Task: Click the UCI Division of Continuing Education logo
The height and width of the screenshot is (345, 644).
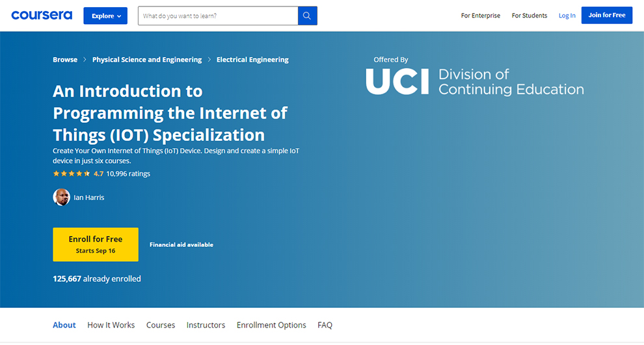Action: (x=474, y=82)
